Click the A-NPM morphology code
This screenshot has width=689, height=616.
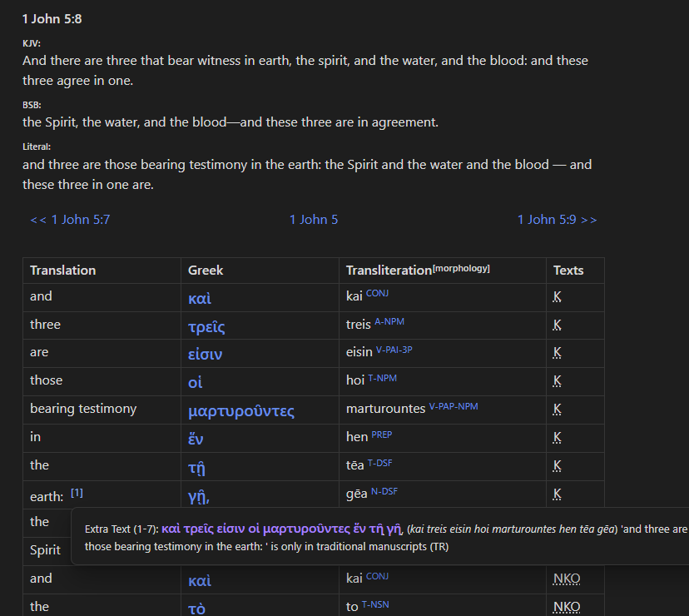pyautogui.click(x=389, y=321)
